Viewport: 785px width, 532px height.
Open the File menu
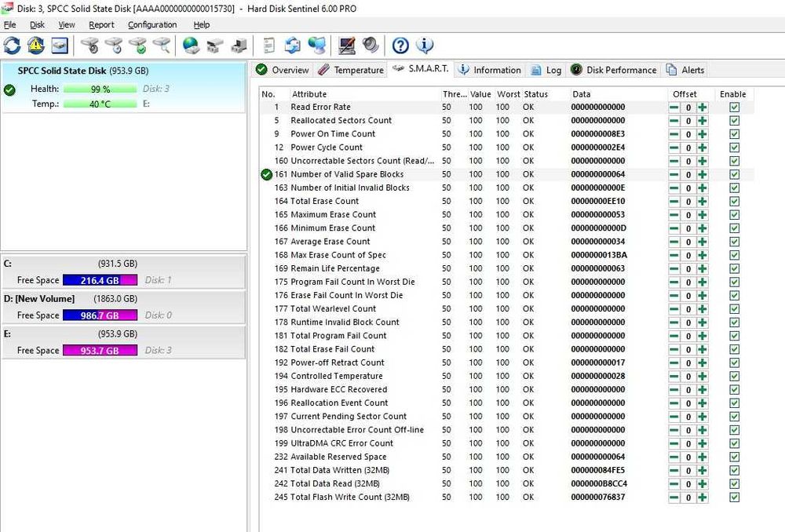9,24
